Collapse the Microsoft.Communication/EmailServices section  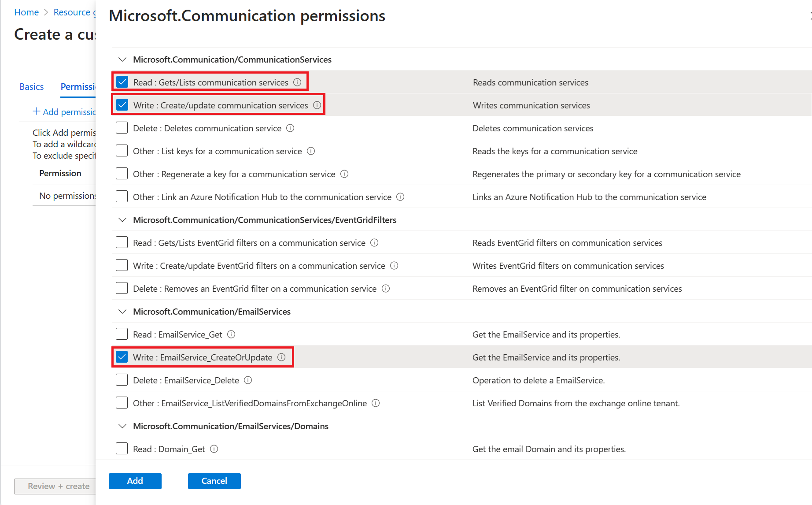tap(122, 312)
